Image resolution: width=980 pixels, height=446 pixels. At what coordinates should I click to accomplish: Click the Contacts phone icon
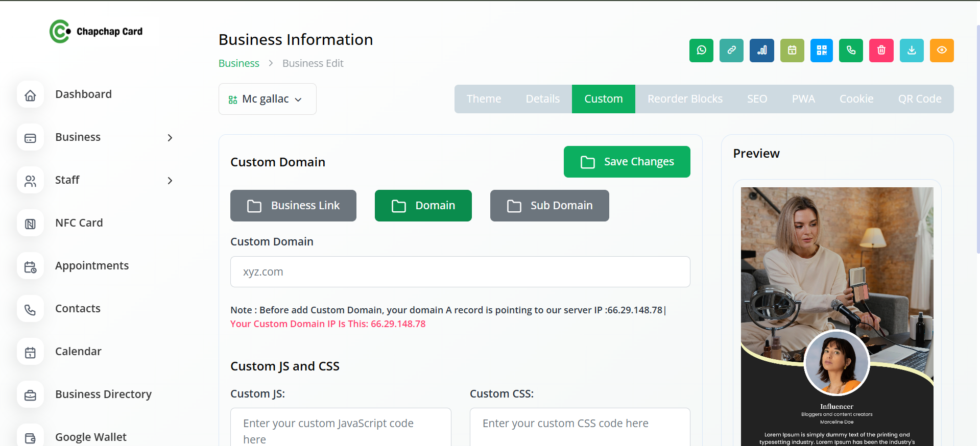[x=30, y=309]
